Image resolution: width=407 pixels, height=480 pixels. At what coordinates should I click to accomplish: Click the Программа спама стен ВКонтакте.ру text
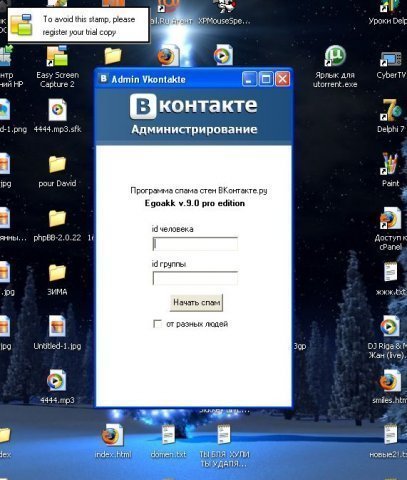199,191
